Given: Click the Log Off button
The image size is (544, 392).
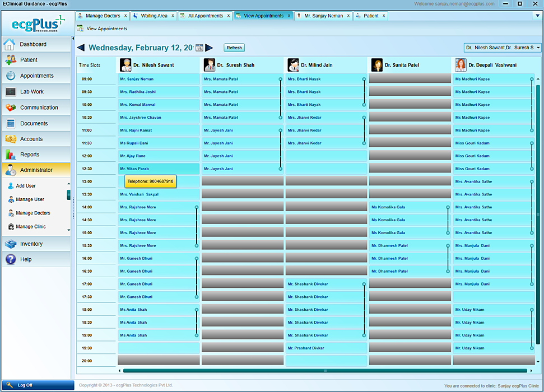Looking at the screenshot, I should [x=25, y=385].
